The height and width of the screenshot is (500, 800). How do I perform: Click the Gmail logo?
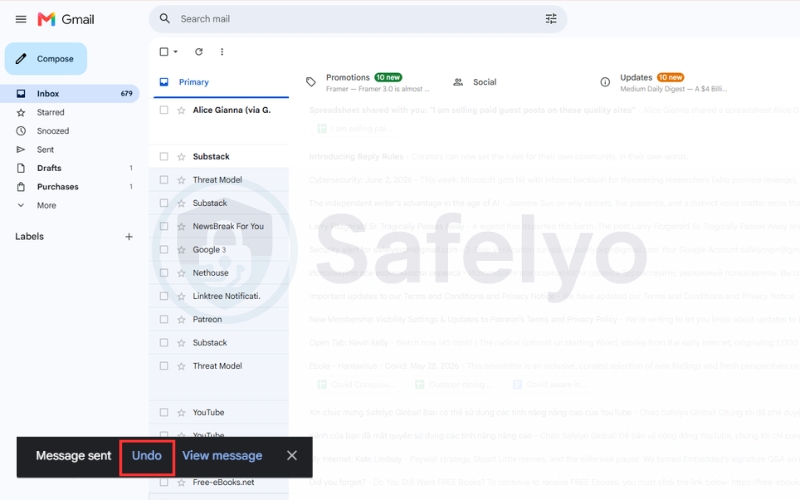(x=66, y=19)
